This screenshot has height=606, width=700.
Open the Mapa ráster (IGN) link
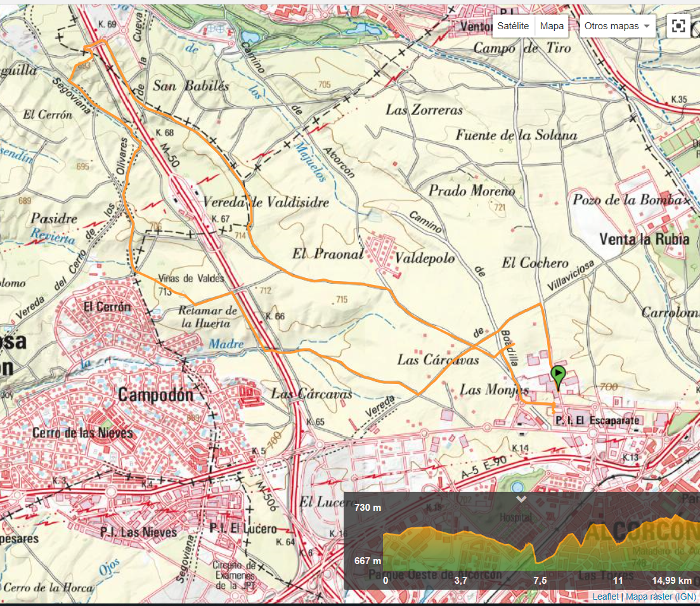(661, 596)
